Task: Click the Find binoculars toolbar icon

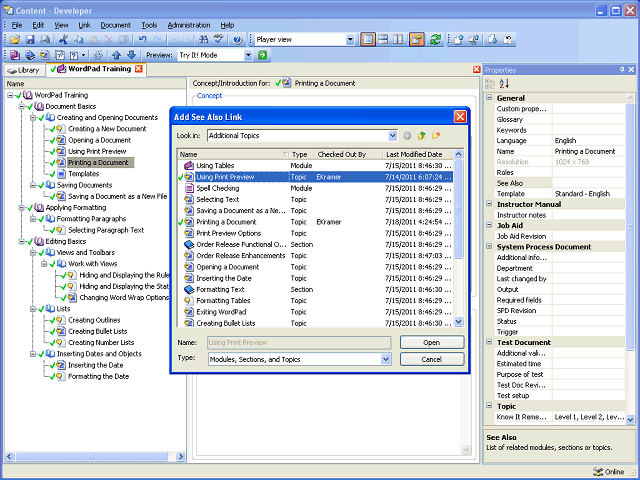Action: click(x=203, y=40)
